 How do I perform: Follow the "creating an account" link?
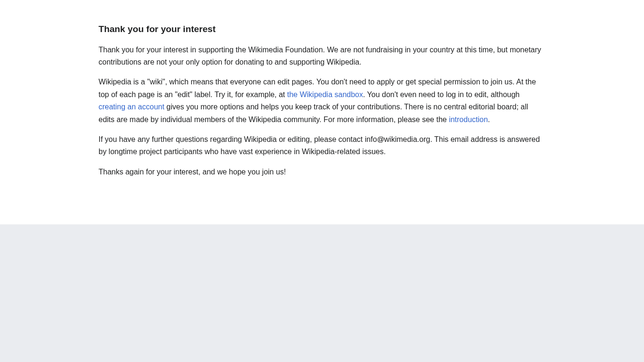131,107
